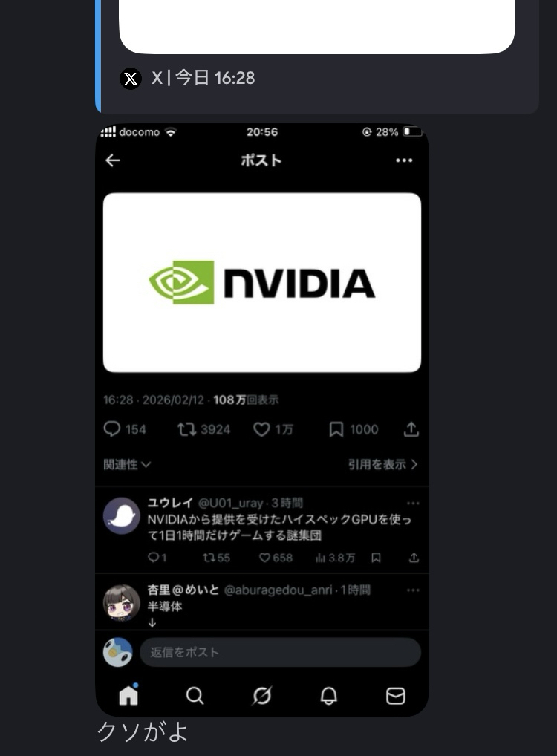The image size is (557, 756).
Task: Go to the Home tab in the bottom bar
Action: click(x=128, y=695)
